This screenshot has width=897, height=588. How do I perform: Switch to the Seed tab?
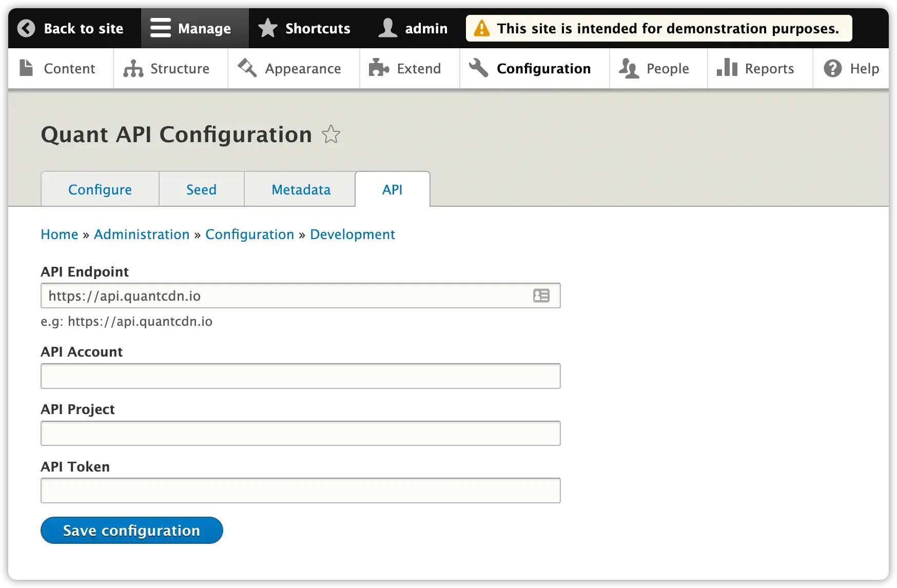coord(201,189)
